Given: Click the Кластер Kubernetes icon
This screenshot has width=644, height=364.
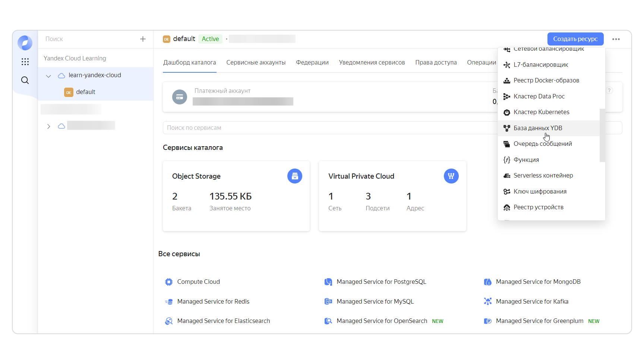Looking at the screenshot, I should [x=507, y=112].
